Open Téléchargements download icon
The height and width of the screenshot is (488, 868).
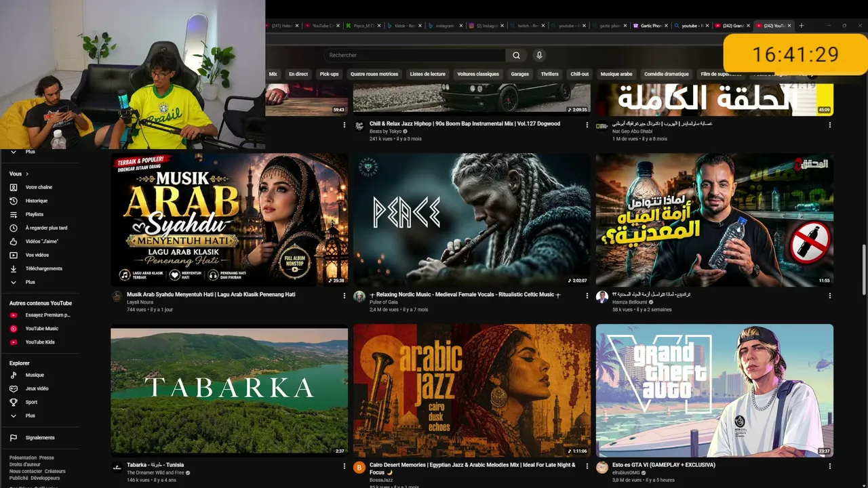(14, 268)
